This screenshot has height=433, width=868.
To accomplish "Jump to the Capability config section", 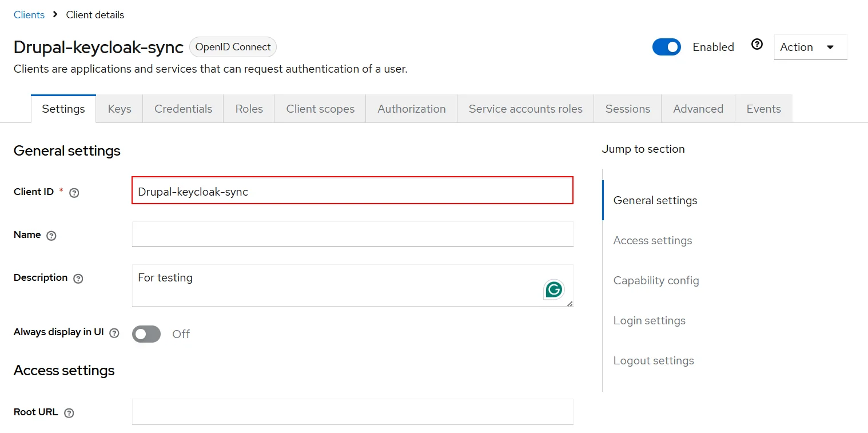I will [x=656, y=280].
